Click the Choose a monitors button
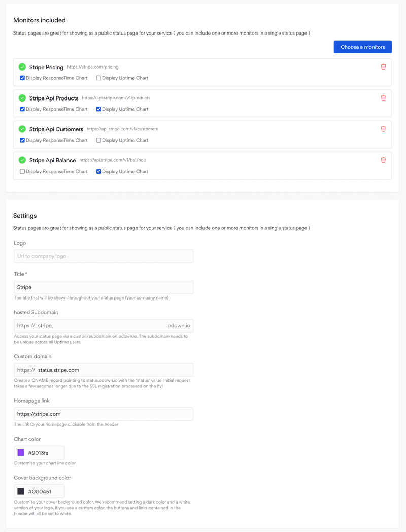The height and width of the screenshot is (532, 406). tap(362, 46)
